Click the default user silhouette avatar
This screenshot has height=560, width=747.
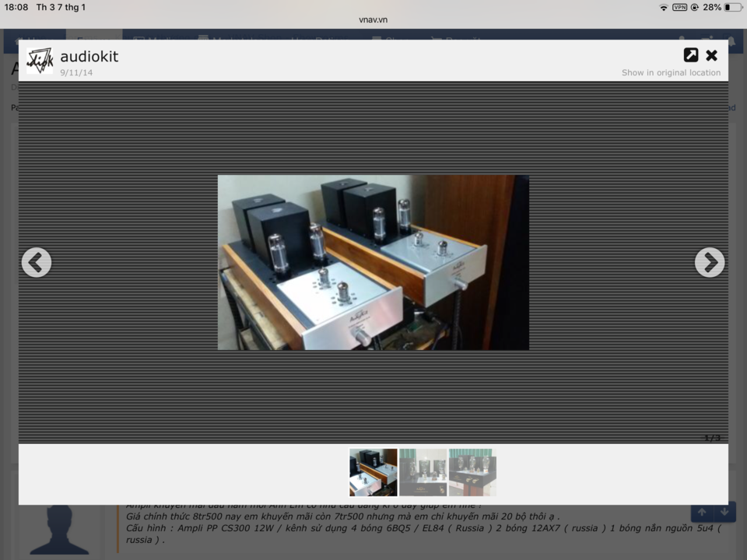click(60, 530)
